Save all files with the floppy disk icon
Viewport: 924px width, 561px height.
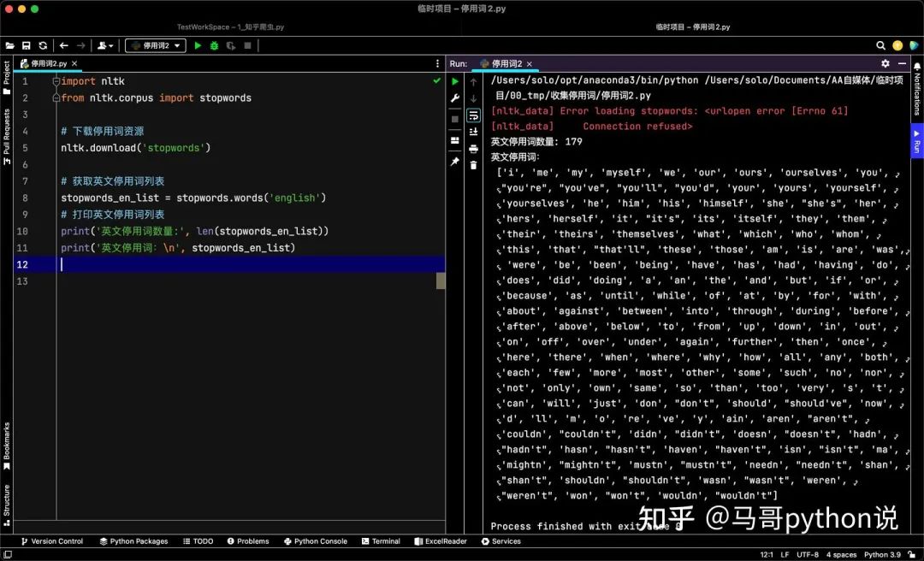[x=27, y=45]
